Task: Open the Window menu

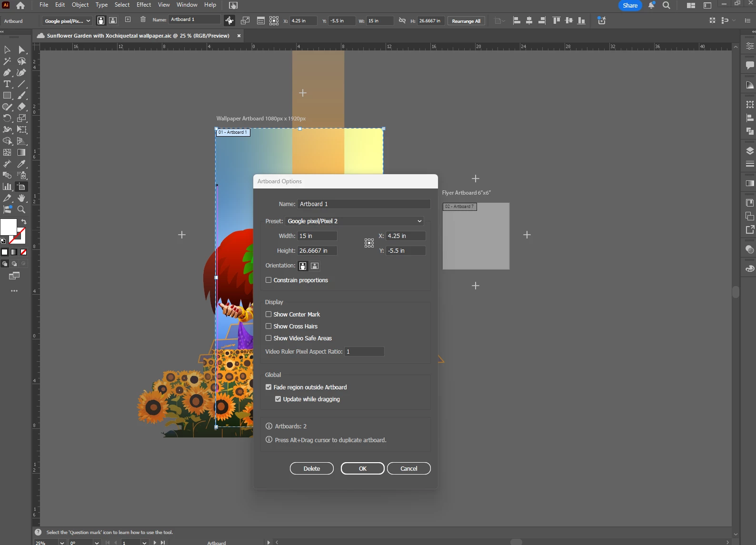Action: click(187, 5)
